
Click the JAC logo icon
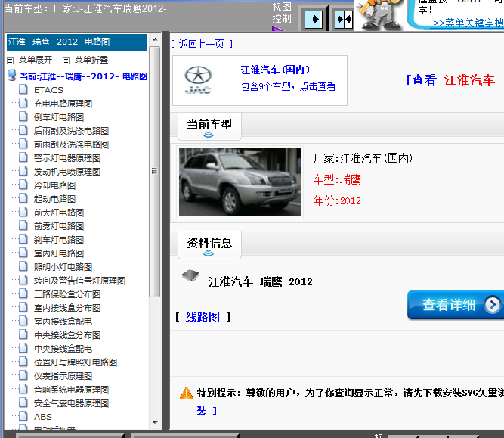point(198,80)
